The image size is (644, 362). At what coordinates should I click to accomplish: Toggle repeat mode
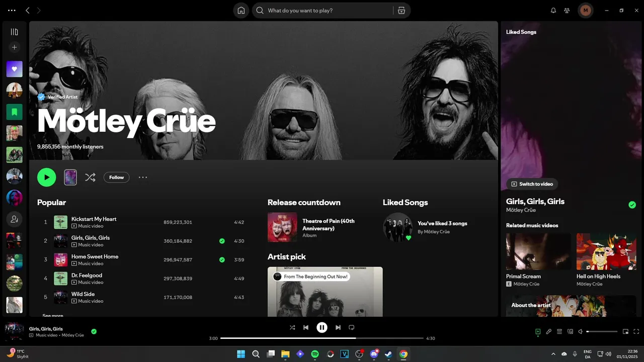click(x=352, y=327)
